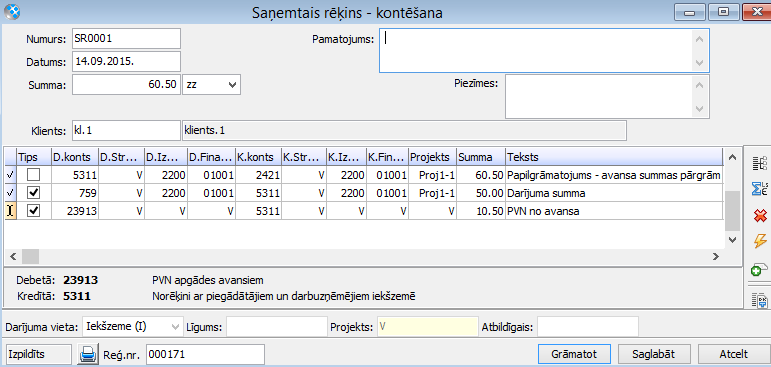
Task: Click the table vertical scrollbar up arrow
Action: (x=732, y=157)
